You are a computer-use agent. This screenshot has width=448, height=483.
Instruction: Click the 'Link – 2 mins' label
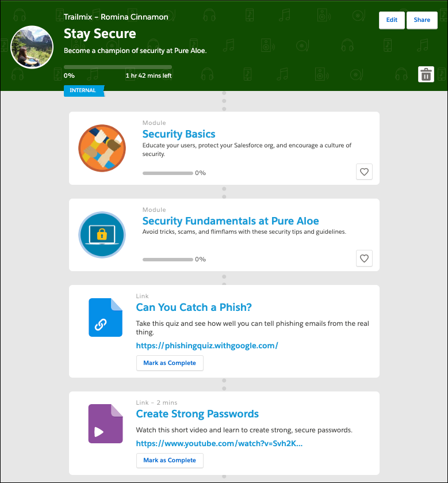(156, 402)
